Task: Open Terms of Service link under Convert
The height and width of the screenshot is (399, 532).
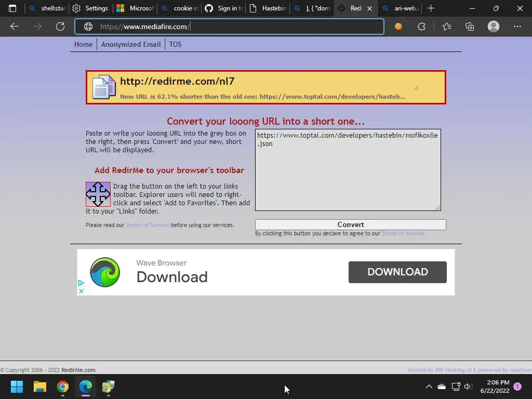Action: tap(403, 233)
